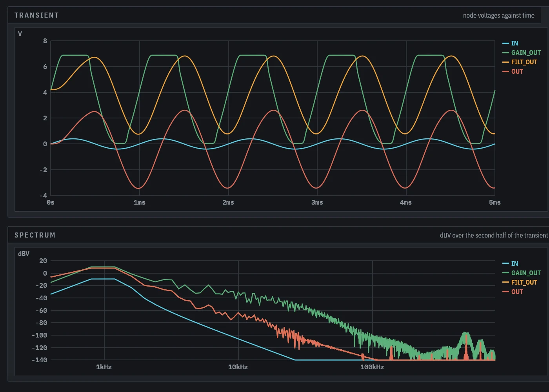549x392 pixels.
Task: Click the 8 voltage axis tick label
Action: (x=45, y=41)
